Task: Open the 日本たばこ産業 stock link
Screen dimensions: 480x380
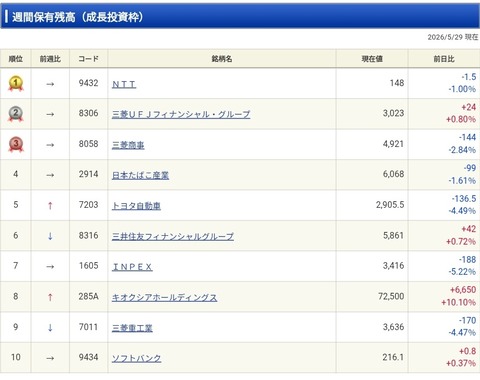Action: pyautogui.click(x=140, y=175)
